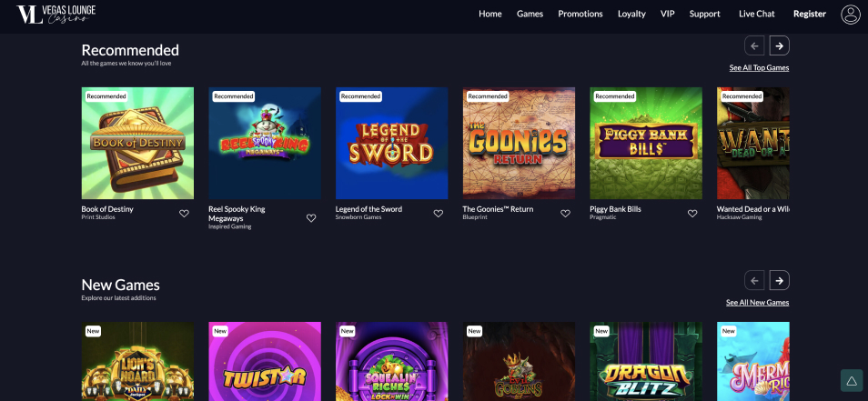This screenshot has width=868, height=401.
Task: Favorite Reel Spooky King Megaways heart
Action: pos(311,218)
